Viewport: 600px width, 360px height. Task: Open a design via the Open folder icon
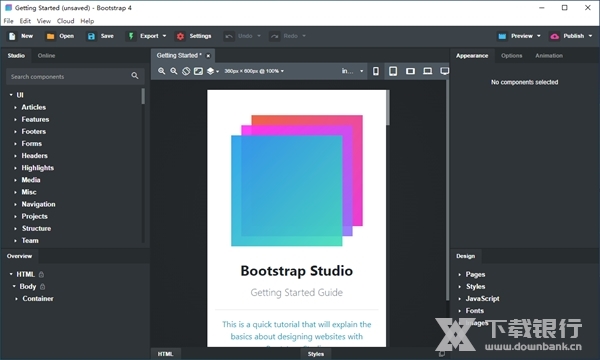click(50, 36)
